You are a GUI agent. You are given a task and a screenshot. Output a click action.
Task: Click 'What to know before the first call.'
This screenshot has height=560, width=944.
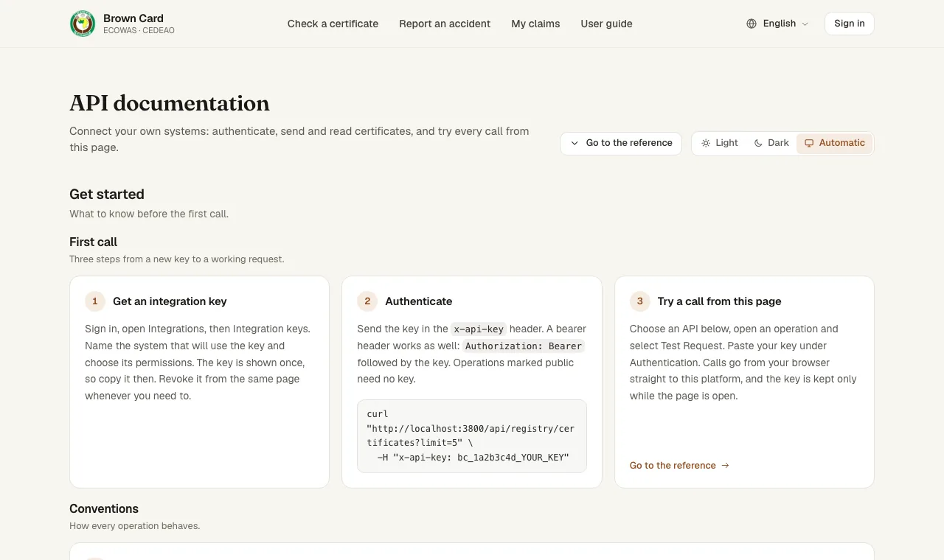click(x=149, y=214)
